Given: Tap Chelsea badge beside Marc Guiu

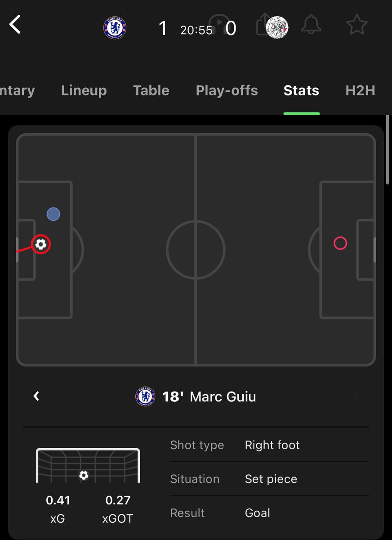Looking at the screenshot, I should pyautogui.click(x=145, y=396).
